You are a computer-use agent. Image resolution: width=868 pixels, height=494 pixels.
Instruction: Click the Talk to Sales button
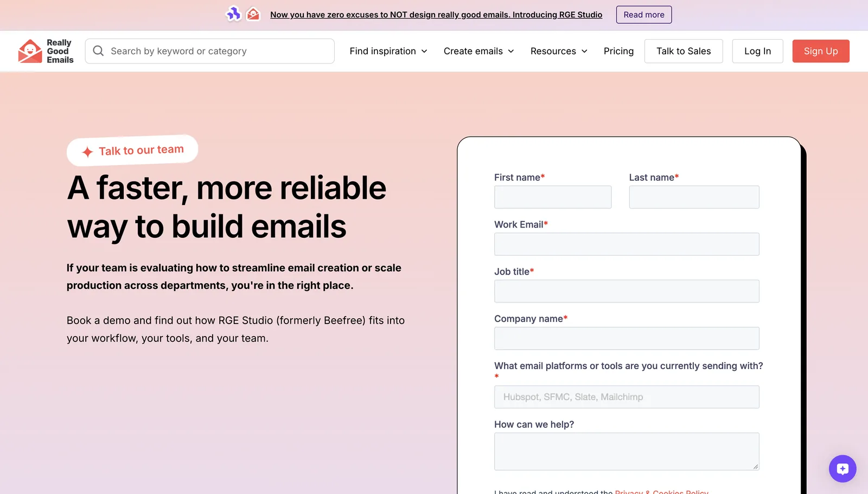684,51
